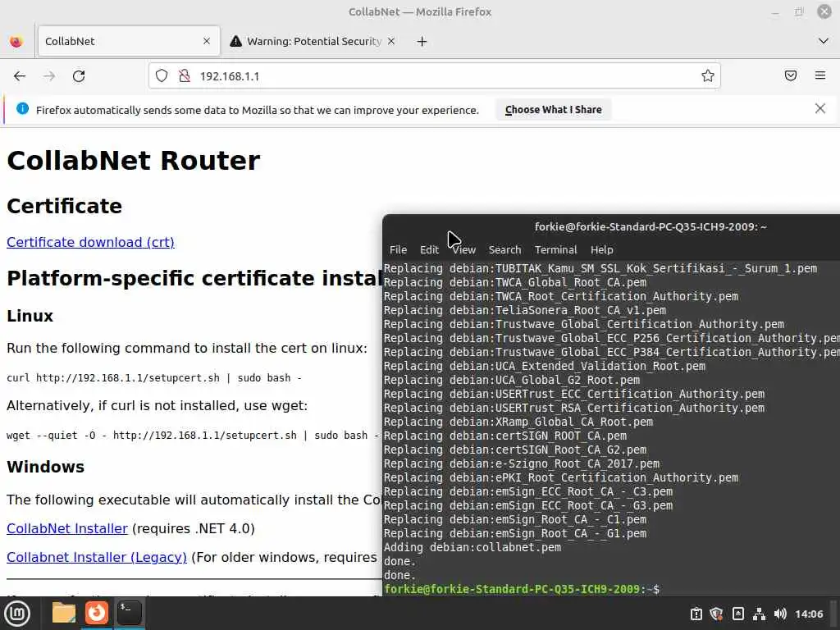Open the Linux Mint start menu
This screenshot has height=630, width=840.
[x=17, y=614]
